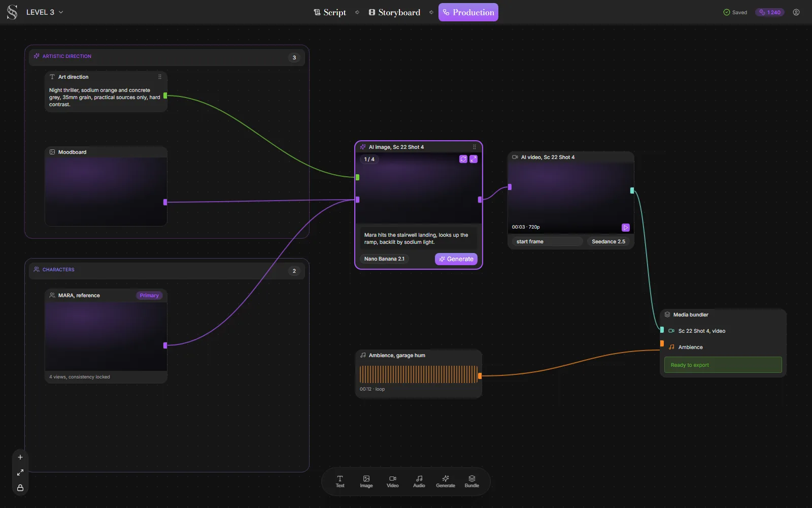Add a Text node from bottom toolbar

click(340, 482)
